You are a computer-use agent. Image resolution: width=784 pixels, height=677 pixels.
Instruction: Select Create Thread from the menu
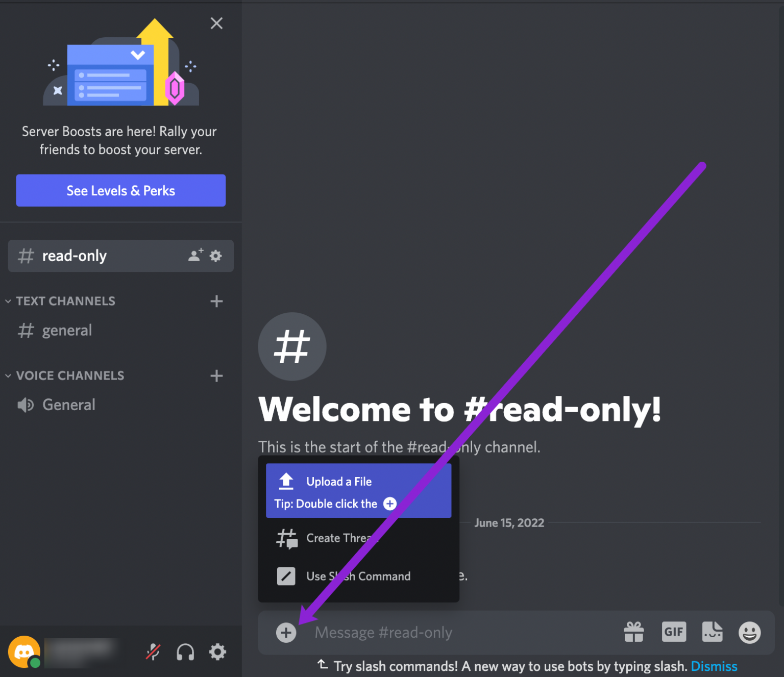point(339,538)
